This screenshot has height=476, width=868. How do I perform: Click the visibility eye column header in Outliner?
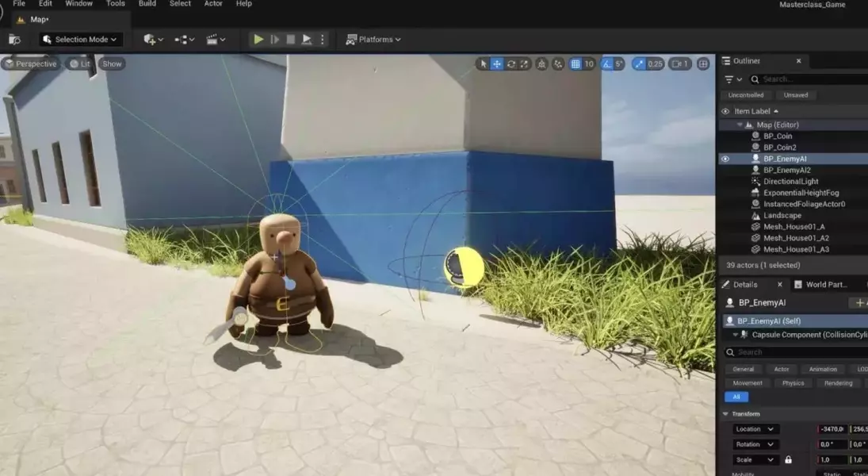tap(725, 111)
